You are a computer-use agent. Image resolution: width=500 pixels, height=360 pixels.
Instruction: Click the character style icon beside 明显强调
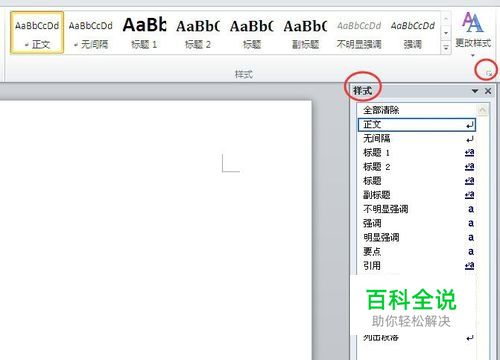pyautogui.click(x=471, y=237)
